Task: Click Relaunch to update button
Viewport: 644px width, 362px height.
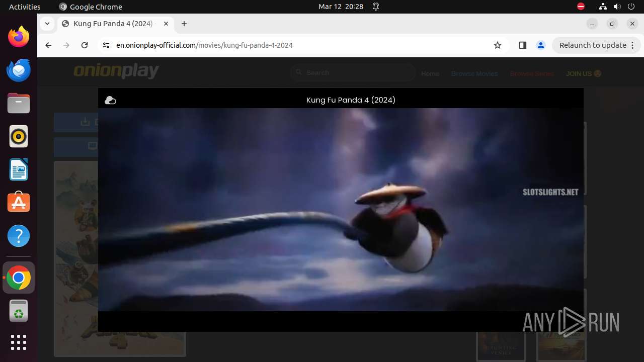Action: [597, 45]
